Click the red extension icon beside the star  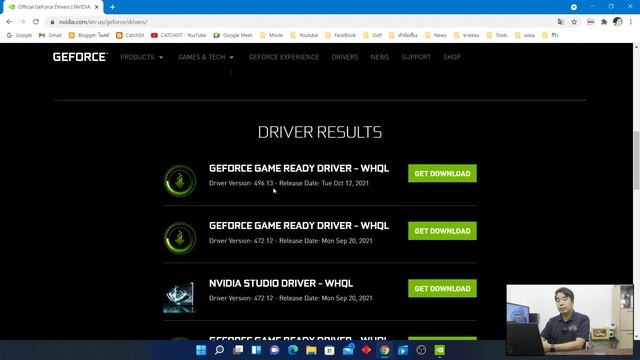click(590, 22)
